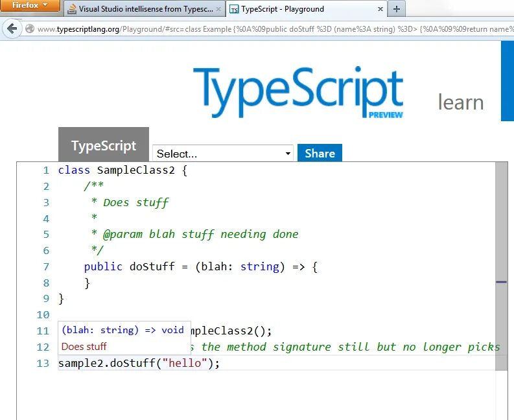Click '@param blah stuff needing done' comment
Image resolution: width=514 pixels, height=420 pixels.
point(200,235)
